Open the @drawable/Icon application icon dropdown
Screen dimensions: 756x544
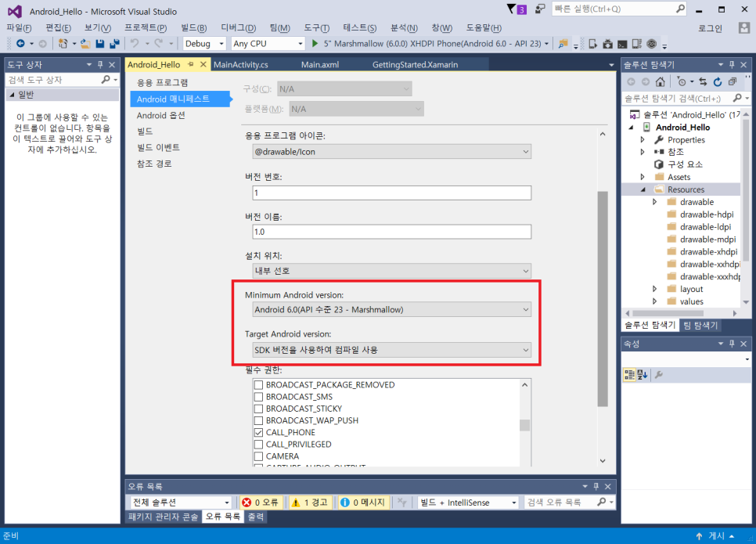tap(391, 152)
